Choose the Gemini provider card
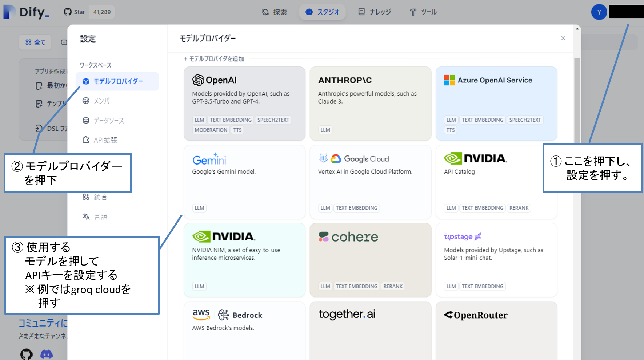 coord(244,182)
